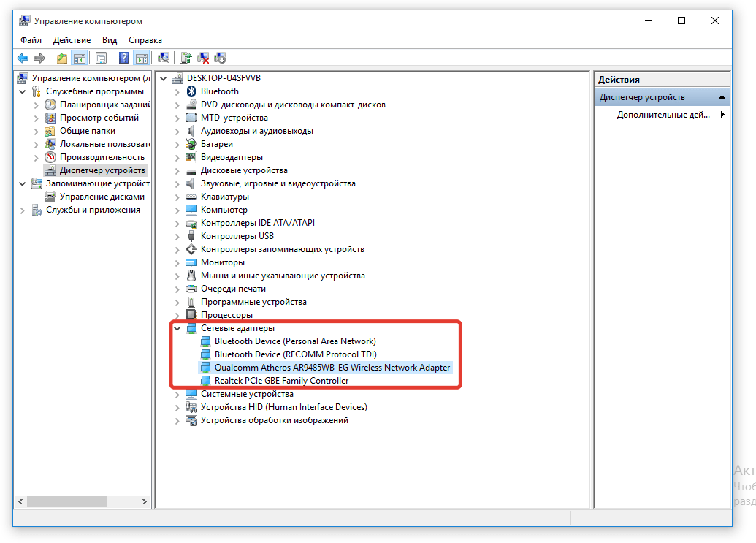This screenshot has width=756, height=543.
Task: Click the Properties toolbar icon
Action: (102, 58)
